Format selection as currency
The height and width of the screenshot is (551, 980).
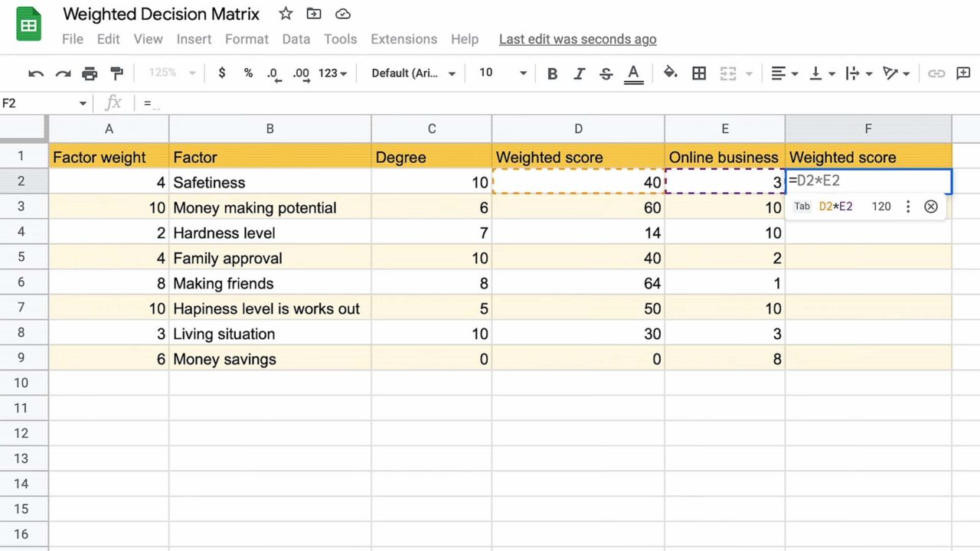tap(222, 73)
